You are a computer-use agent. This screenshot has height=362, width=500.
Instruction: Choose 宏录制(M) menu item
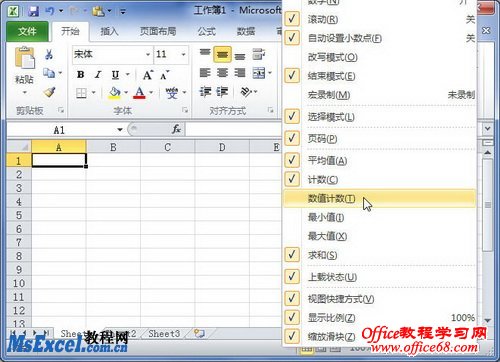(x=379, y=95)
